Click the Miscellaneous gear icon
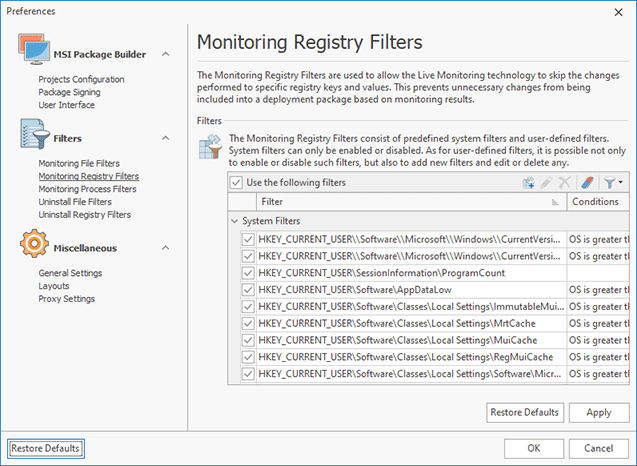 coord(34,243)
